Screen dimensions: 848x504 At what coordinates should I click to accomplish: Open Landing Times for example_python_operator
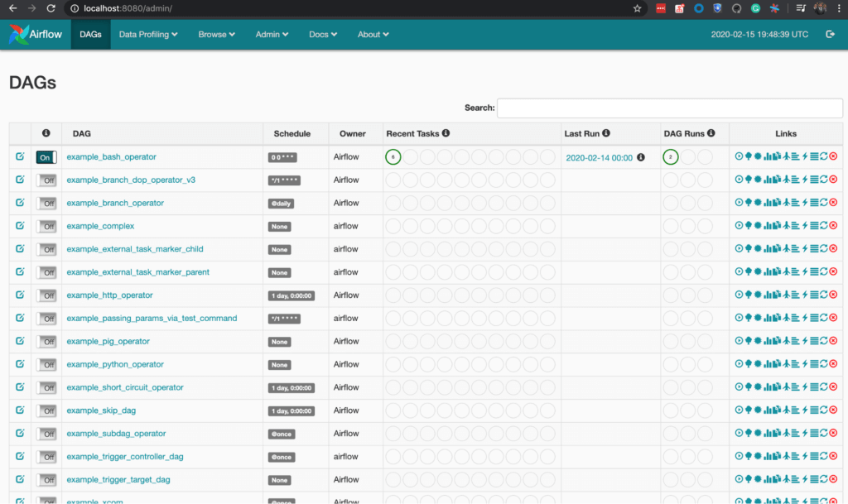click(786, 363)
